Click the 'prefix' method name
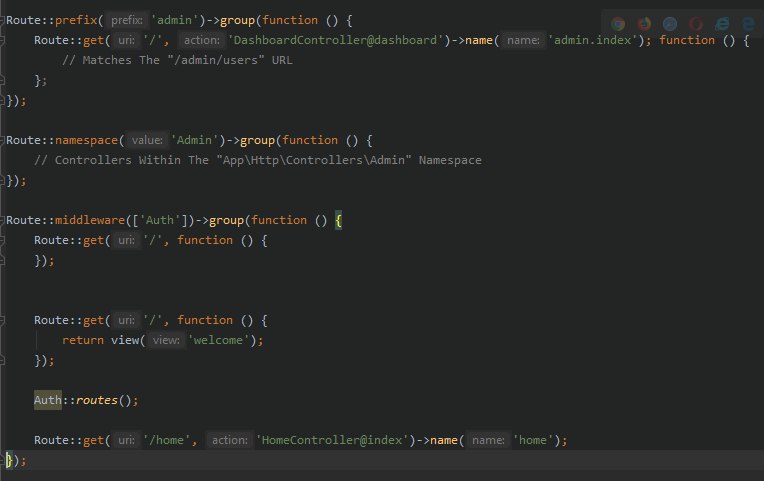The image size is (764, 481). click(x=76, y=20)
